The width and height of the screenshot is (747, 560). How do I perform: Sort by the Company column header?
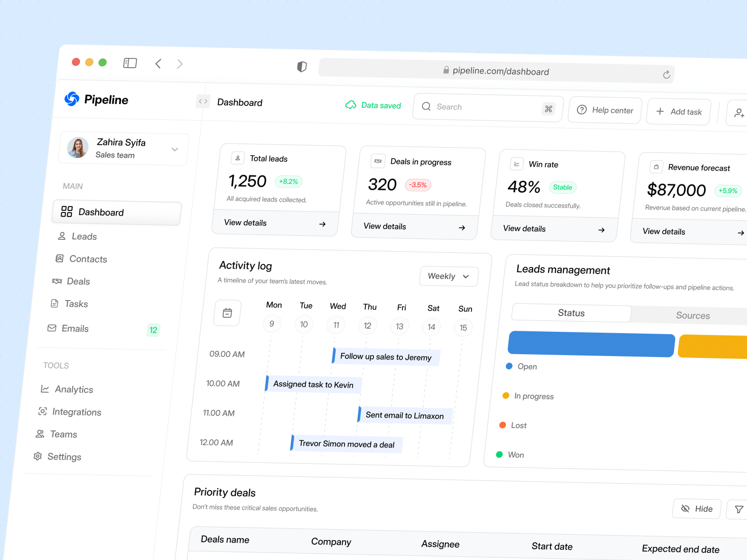(331, 541)
